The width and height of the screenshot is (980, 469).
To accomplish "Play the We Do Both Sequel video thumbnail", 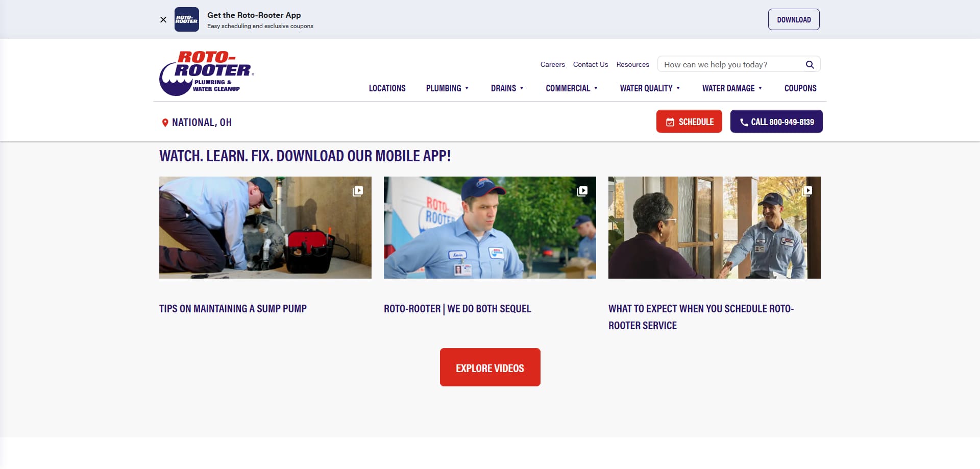I will tap(490, 228).
